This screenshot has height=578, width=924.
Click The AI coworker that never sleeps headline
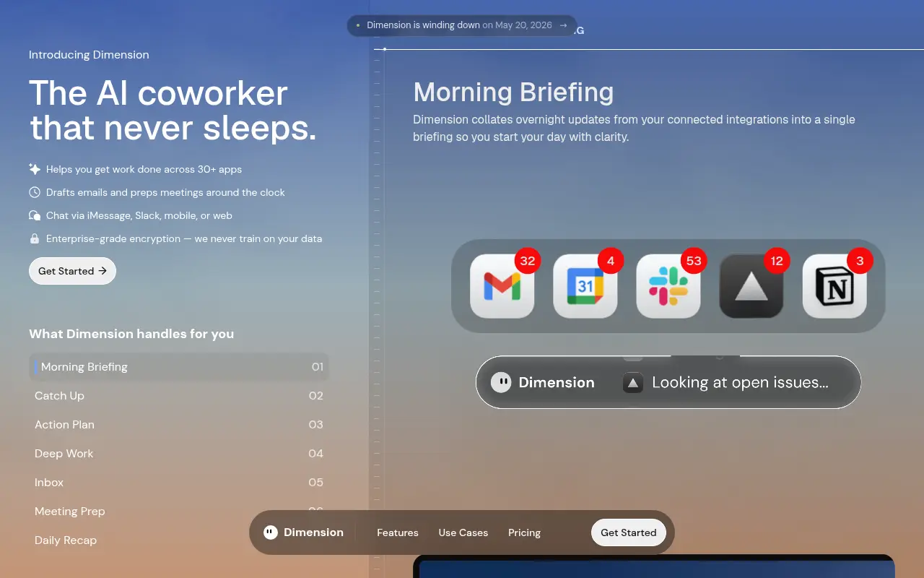point(173,111)
